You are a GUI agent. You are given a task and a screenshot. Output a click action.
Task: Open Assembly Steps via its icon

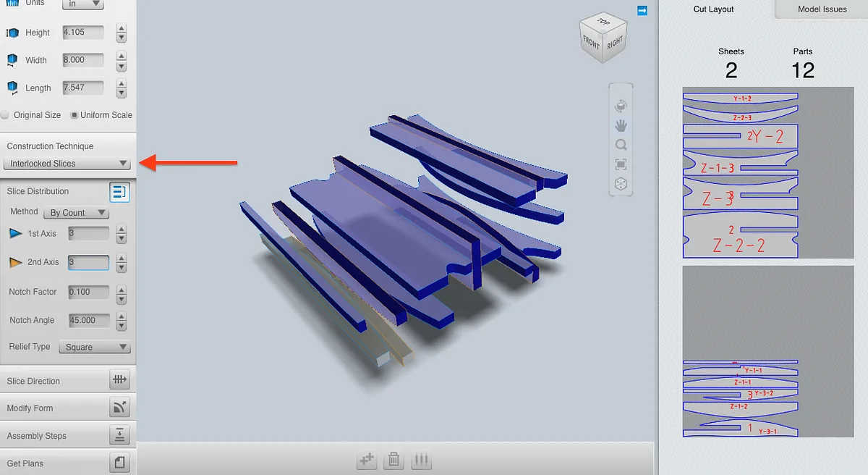pos(119,435)
